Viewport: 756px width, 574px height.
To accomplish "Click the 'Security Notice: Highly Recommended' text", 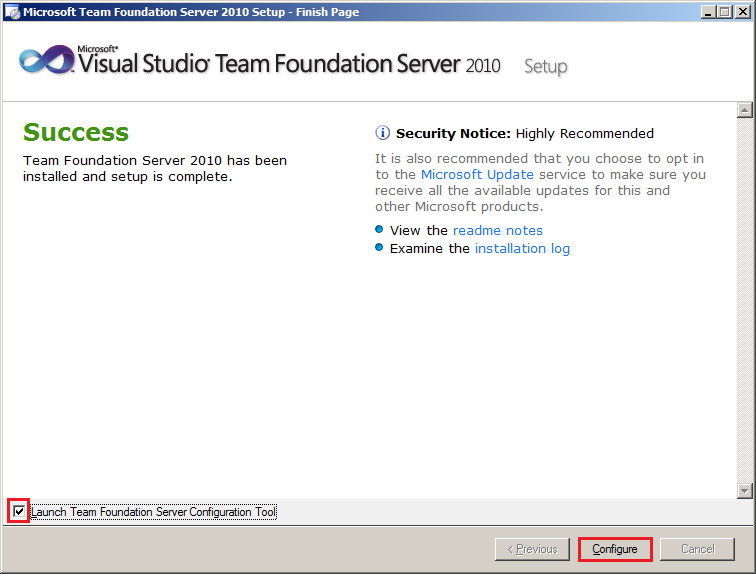I will [525, 133].
